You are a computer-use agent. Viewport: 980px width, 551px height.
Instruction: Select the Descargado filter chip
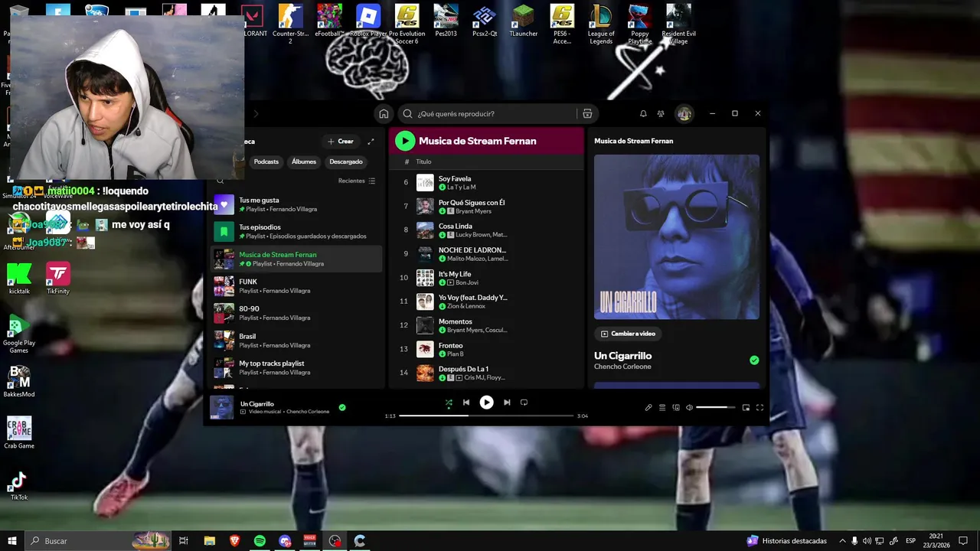point(346,161)
